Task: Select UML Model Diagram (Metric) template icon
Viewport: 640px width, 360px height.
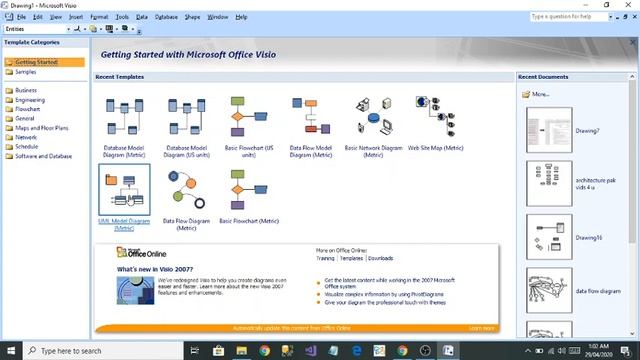Action: [x=124, y=190]
